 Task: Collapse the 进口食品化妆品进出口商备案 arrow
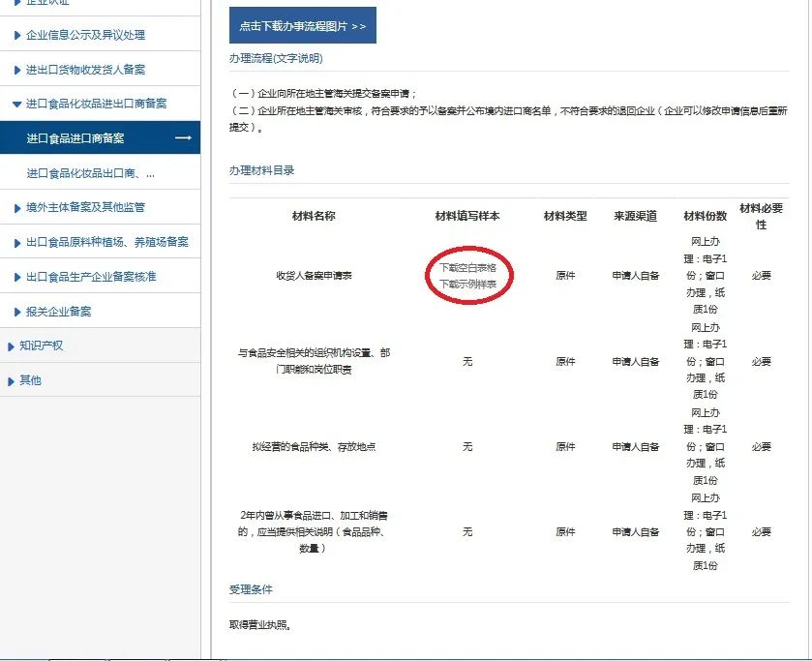coord(17,104)
